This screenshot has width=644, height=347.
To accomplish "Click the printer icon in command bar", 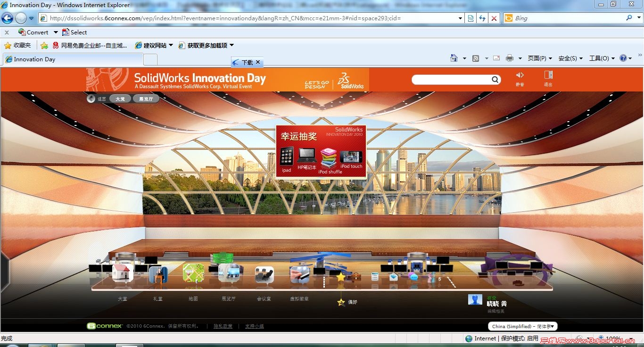I will (x=510, y=58).
